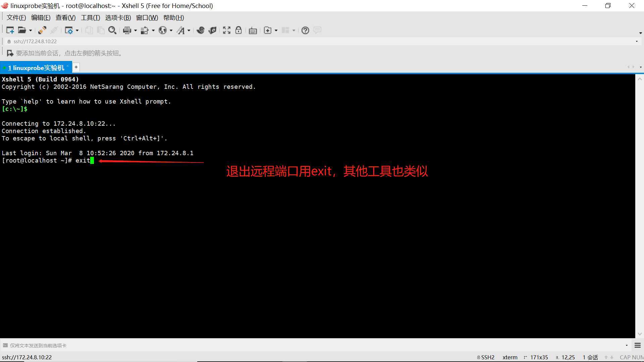Open the 文件(F) menu
Viewport: 644px width, 362px height.
click(x=16, y=18)
